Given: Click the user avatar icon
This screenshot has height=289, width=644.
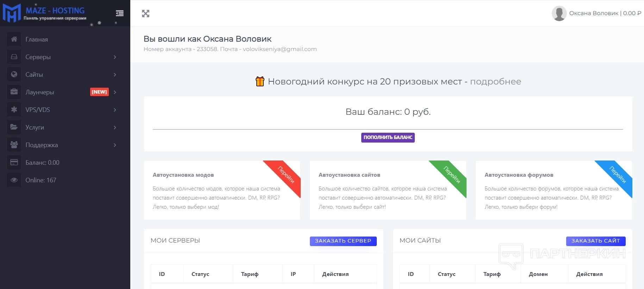Looking at the screenshot, I should [x=559, y=13].
